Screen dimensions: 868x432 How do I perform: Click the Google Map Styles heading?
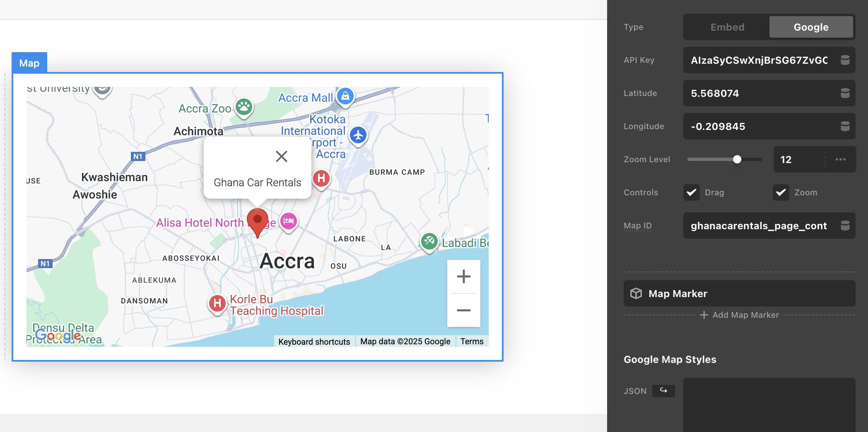(x=670, y=359)
